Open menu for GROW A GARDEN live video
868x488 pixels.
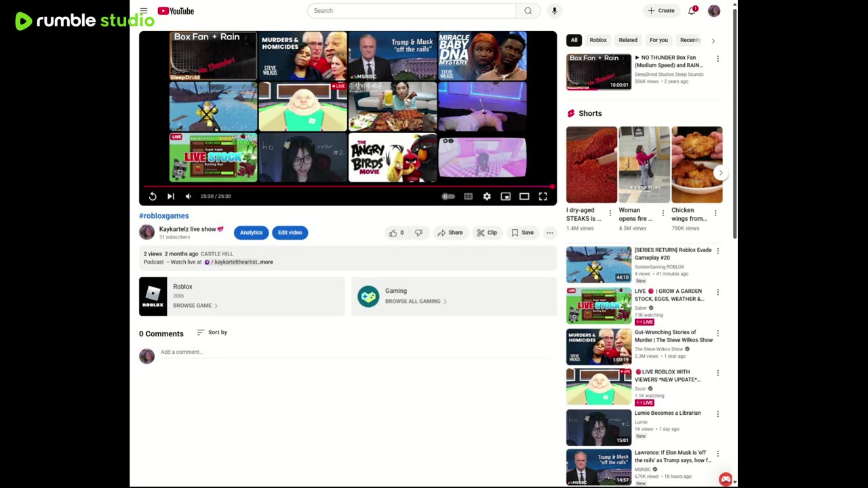[717, 292]
